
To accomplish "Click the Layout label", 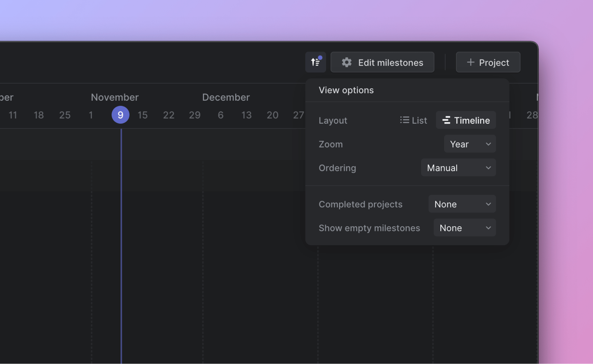I will click(333, 120).
